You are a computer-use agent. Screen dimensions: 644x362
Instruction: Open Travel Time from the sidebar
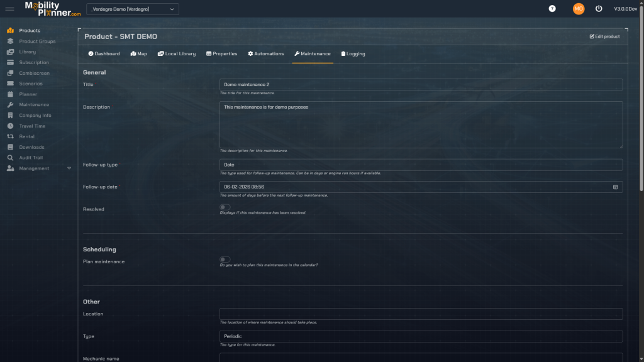click(x=31, y=126)
